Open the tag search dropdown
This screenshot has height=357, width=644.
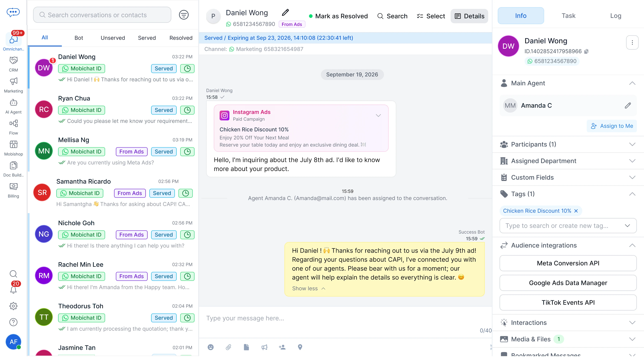tap(627, 226)
